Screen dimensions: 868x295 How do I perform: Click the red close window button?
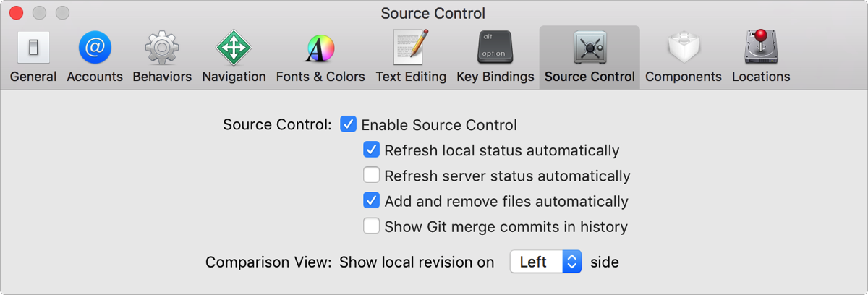[x=16, y=13]
